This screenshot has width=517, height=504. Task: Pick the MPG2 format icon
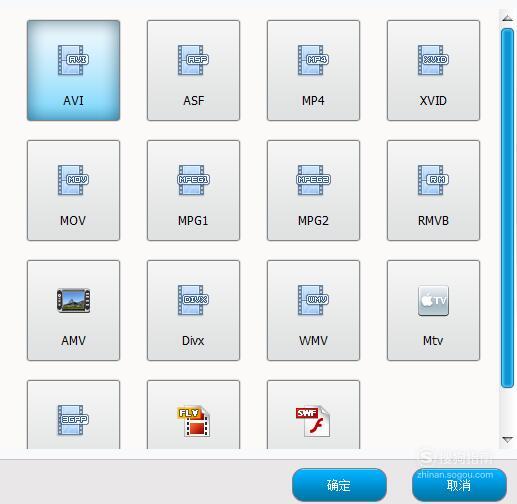[313, 190]
